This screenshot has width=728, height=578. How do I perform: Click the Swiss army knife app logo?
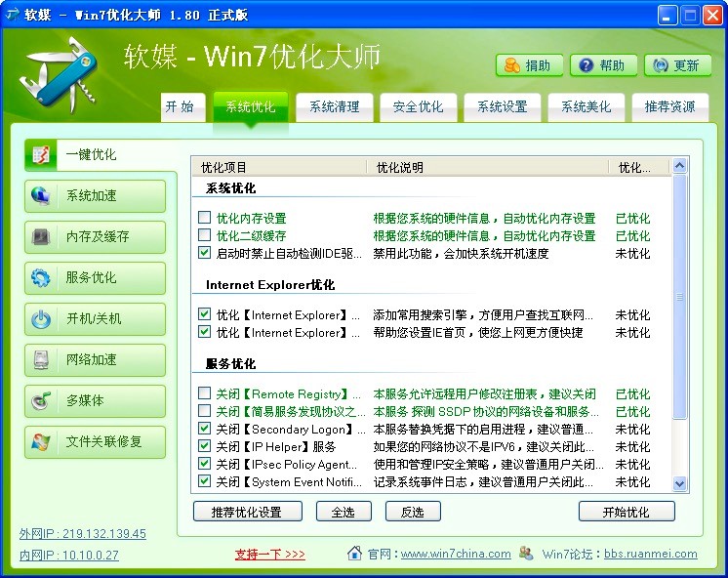point(60,74)
